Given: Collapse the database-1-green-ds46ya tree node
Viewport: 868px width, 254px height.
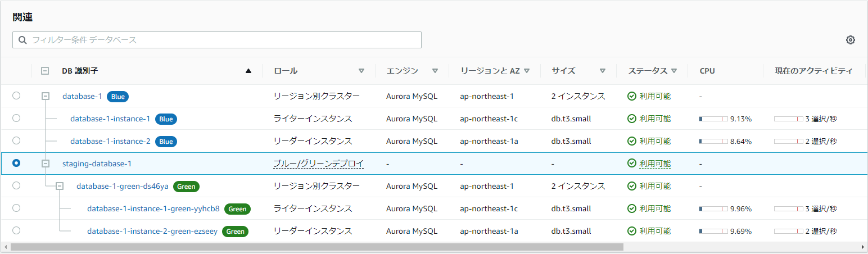Looking at the screenshot, I should point(60,186).
